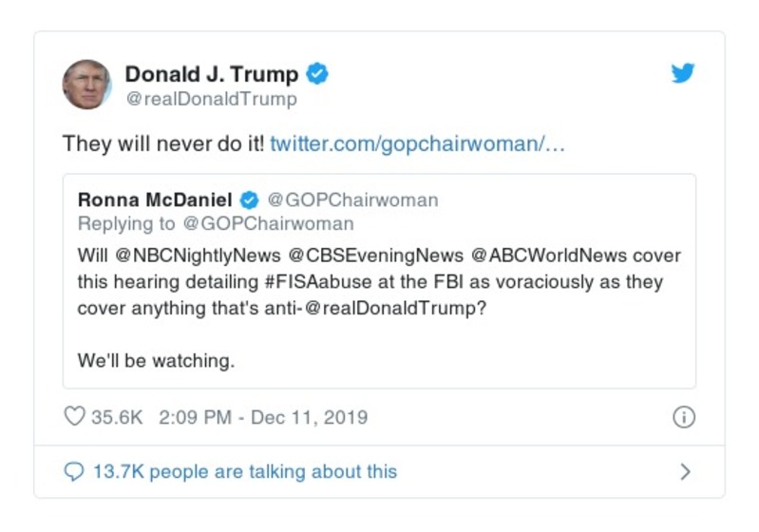Open the Donald J. Trump display name
759x532 pixels.
point(211,74)
